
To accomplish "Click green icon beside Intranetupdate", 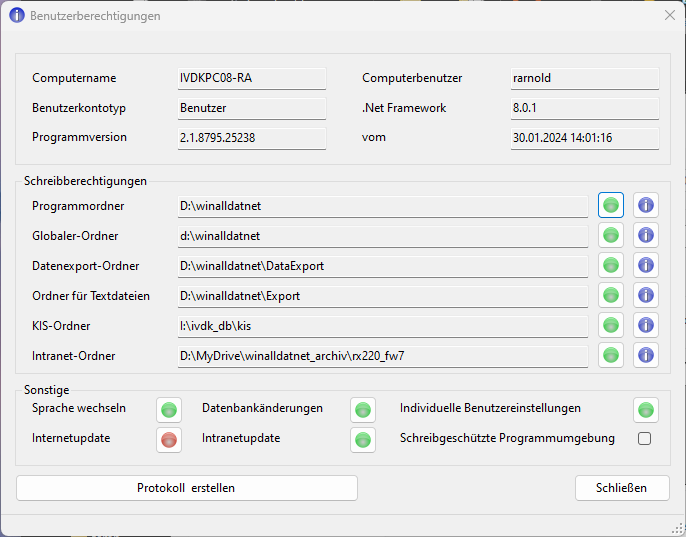I will [x=363, y=439].
